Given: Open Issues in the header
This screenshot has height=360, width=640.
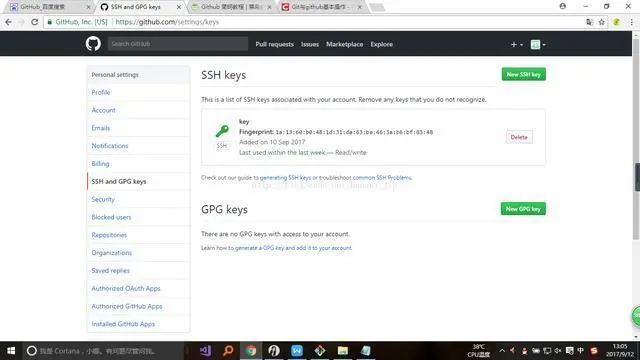Looking at the screenshot, I should tap(310, 44).
